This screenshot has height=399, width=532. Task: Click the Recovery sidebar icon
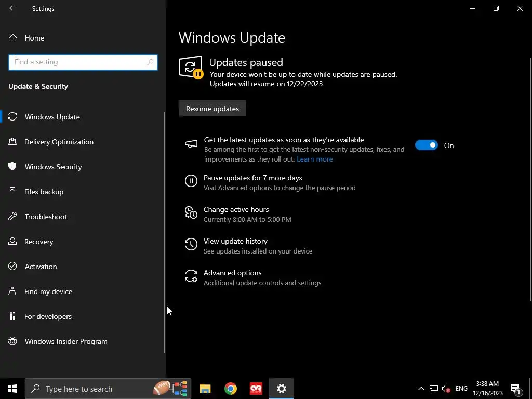tap(12, 241)
